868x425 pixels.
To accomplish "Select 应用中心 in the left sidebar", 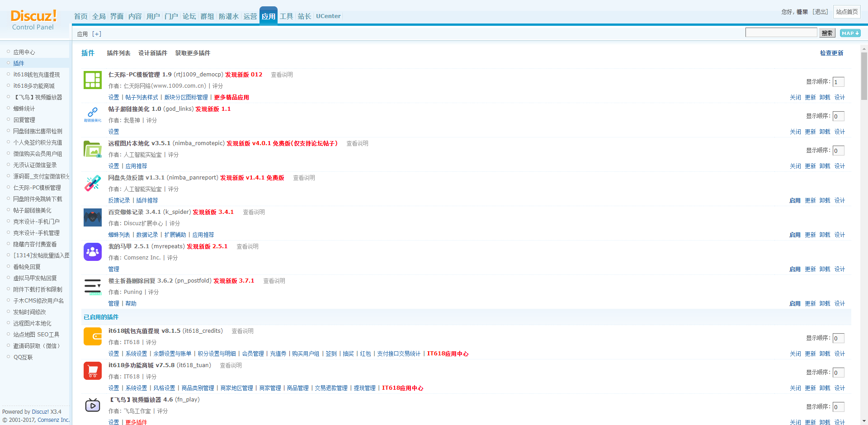I will [x=24, y=52].
